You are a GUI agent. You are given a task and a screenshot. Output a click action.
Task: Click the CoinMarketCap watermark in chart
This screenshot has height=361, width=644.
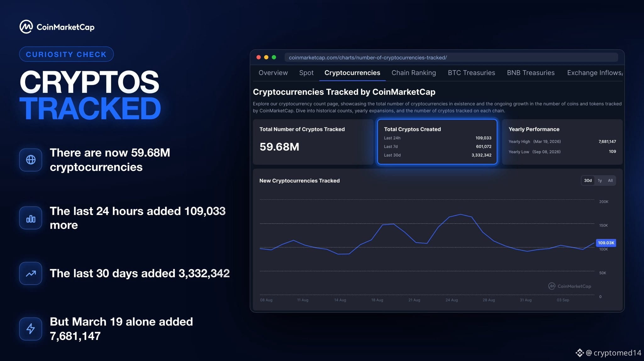coord(569,286)
